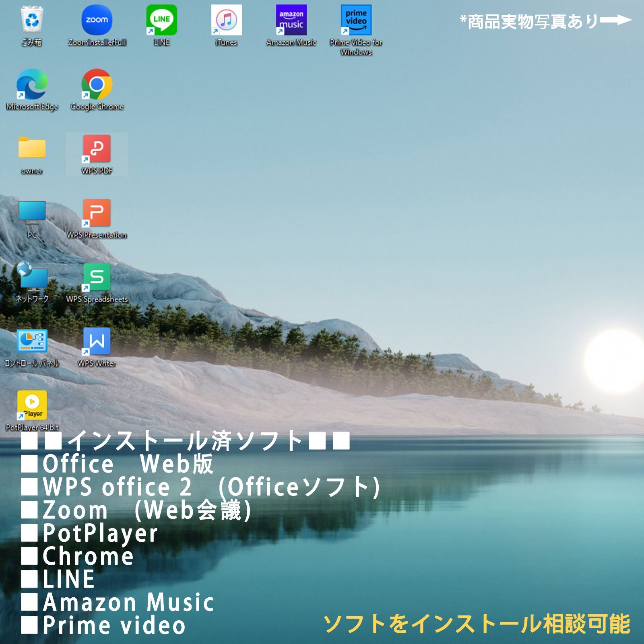Select the ZoomInstallerFull label text
This screenshot has width=644, height=644.
(97, 41)
